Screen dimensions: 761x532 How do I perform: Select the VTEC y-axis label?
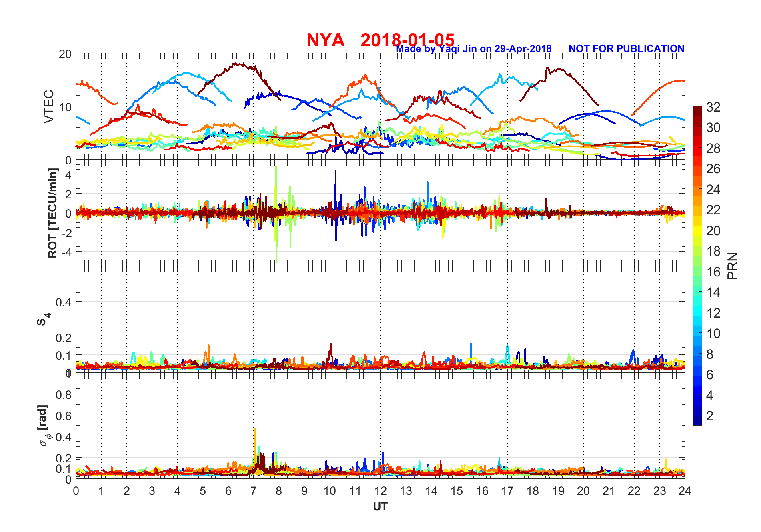pos(49,106)
